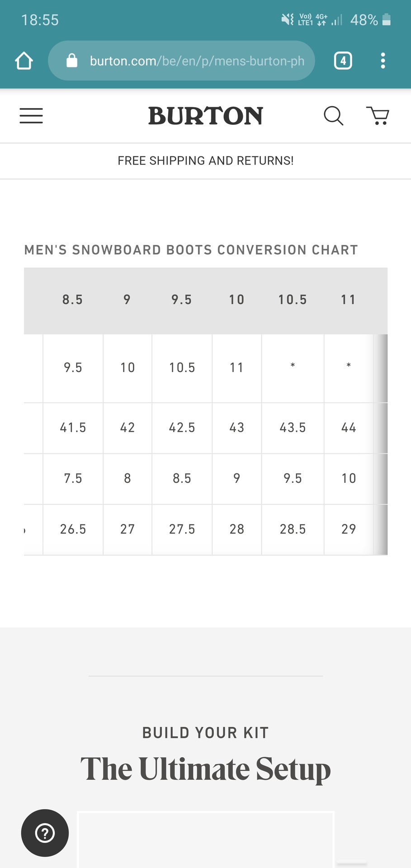Screen dimensions: 411x868
Task: Open the browser three-dot menu
Action: (x=383, y=61)
